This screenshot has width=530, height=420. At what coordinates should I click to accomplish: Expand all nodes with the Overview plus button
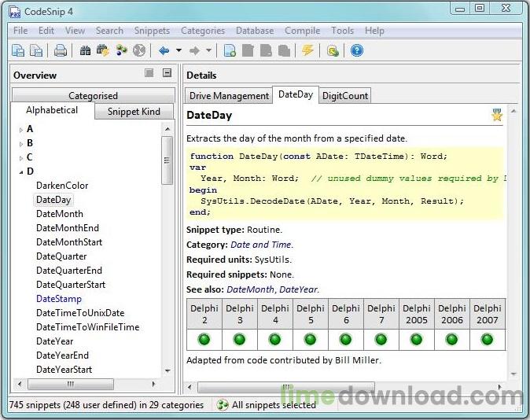(x=149, y=72)
